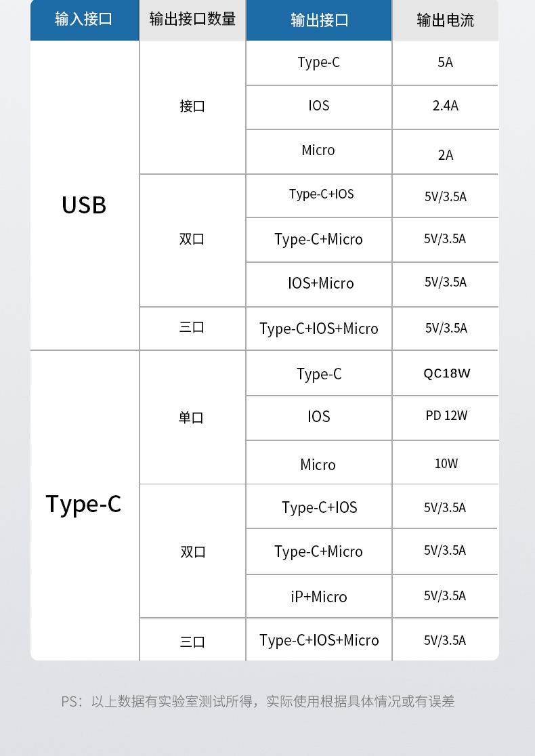Click the iP+Micro output port cell

(319, 597)
